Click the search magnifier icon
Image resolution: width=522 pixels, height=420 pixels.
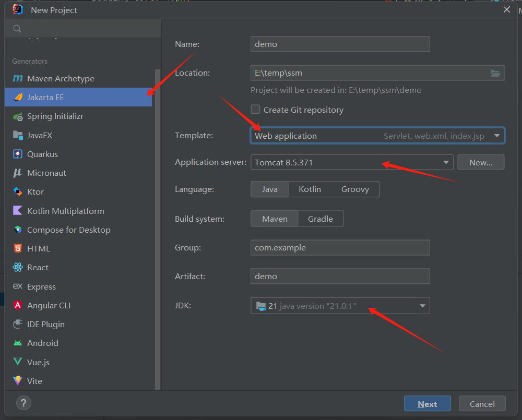tap(17, 29)
